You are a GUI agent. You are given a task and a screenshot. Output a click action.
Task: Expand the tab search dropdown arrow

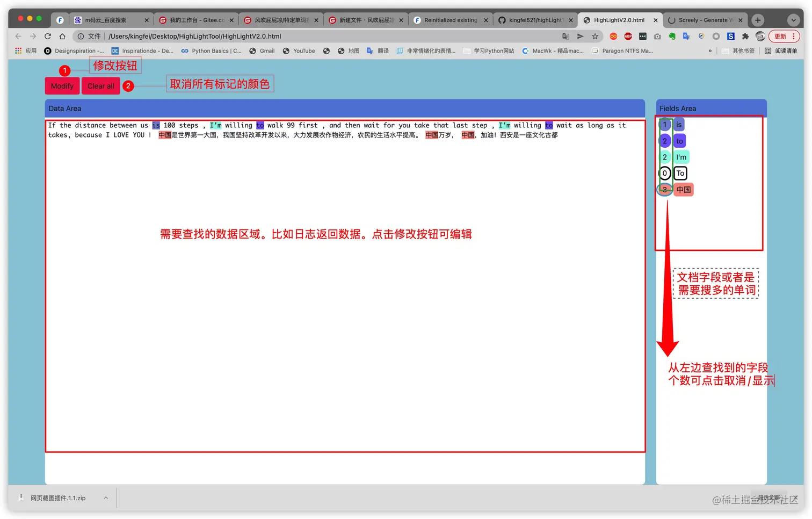click(793, 20)
